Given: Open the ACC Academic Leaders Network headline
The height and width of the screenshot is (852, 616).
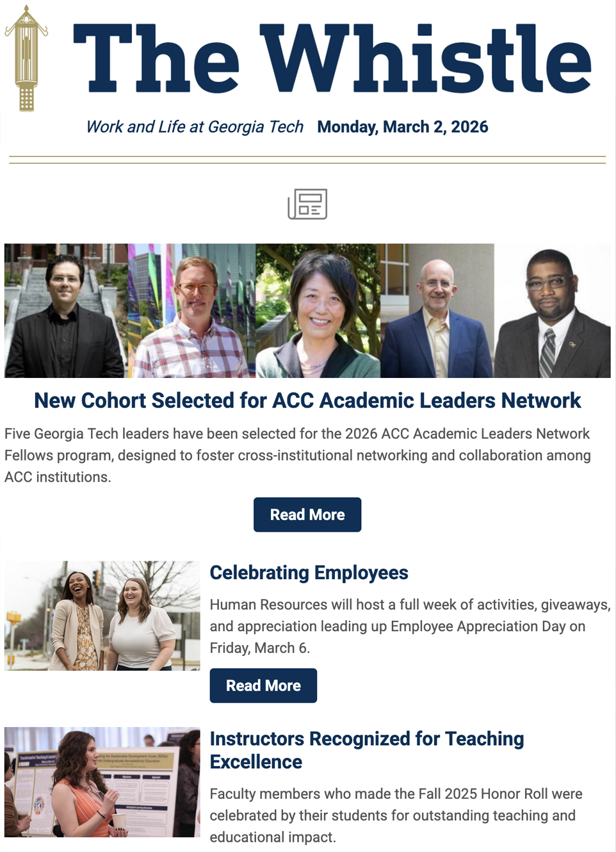Looking at the screenshot, I should tap(307, 400).
